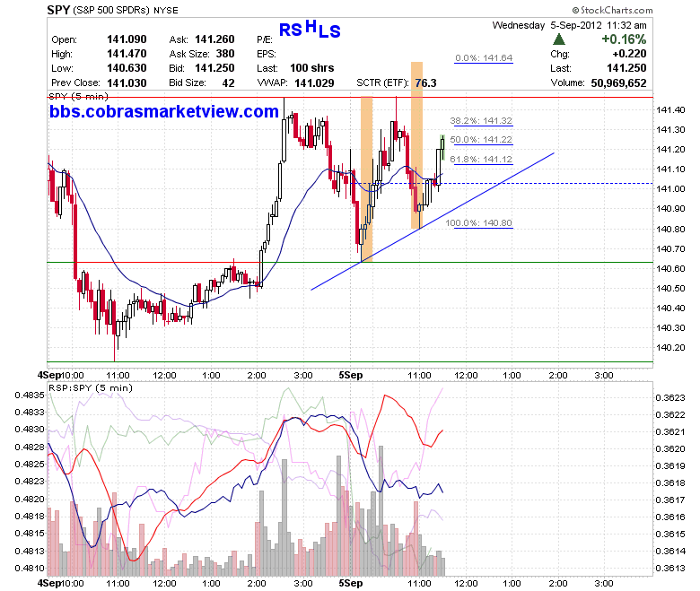Click the 0.3623 right axis label
Screen dimensions: 700x591
(670, 397)
